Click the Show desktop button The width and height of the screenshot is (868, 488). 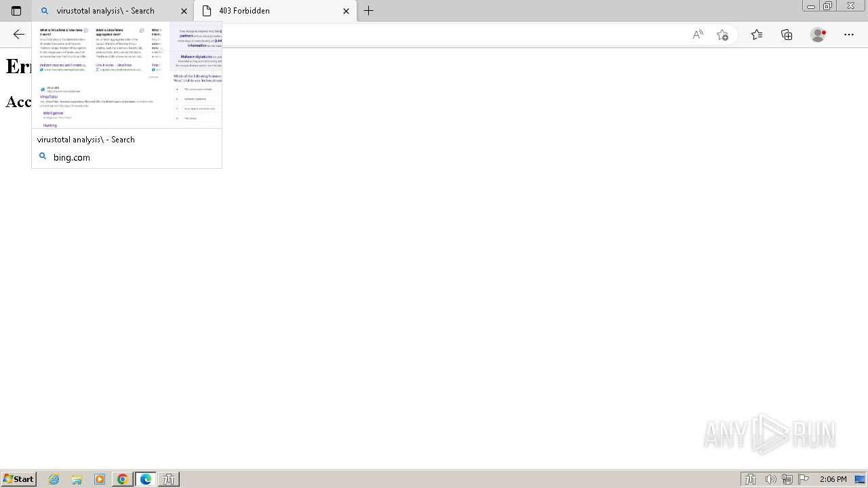pyautogui.click(x=861, y=479)
